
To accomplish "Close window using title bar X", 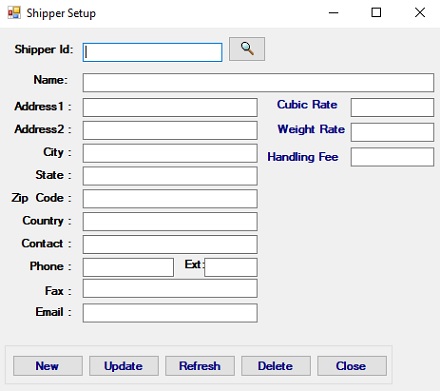I will (x=420, y=13).
